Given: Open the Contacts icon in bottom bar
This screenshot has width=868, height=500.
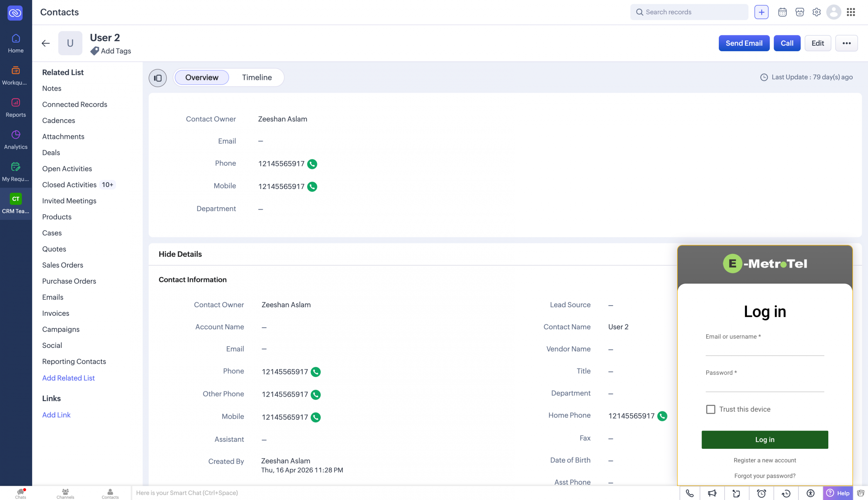Looking at the screenshot, I should click(110, 493).
